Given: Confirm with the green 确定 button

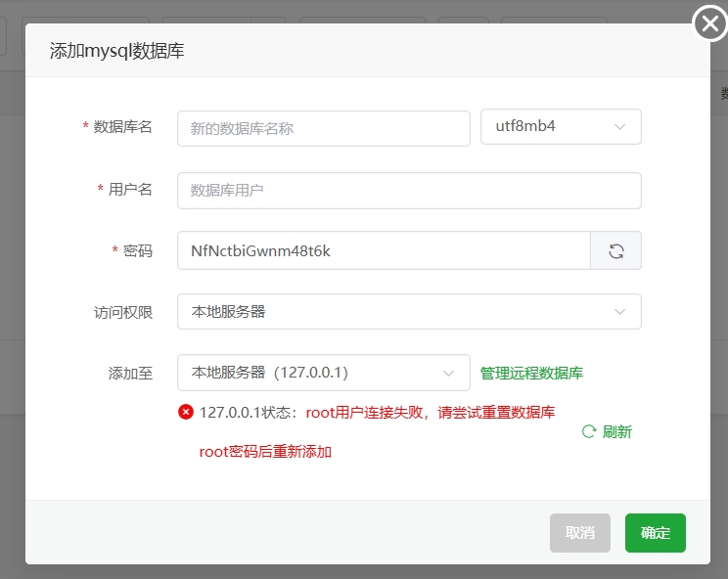Looking at the screenshot, I should (x=656, y=533).
